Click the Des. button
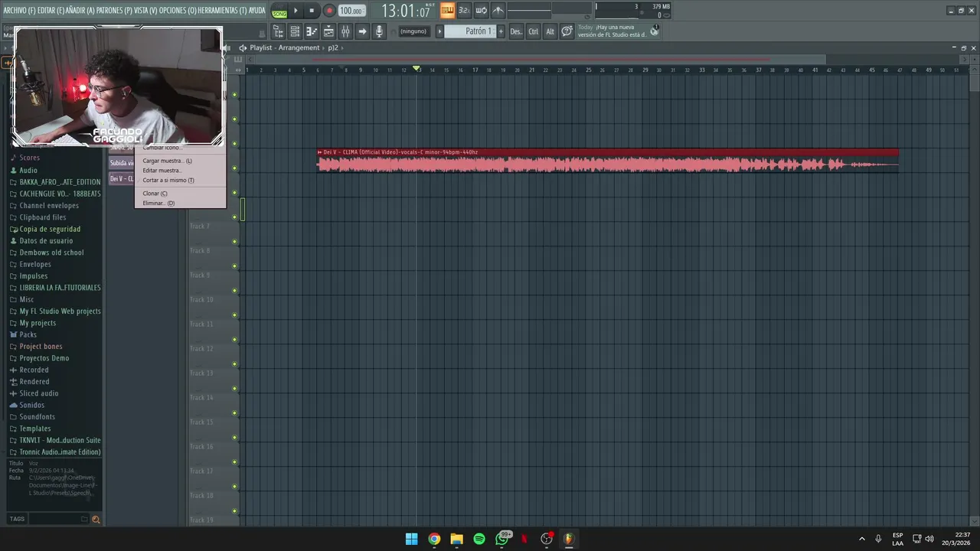 click(x=516, y=31)
